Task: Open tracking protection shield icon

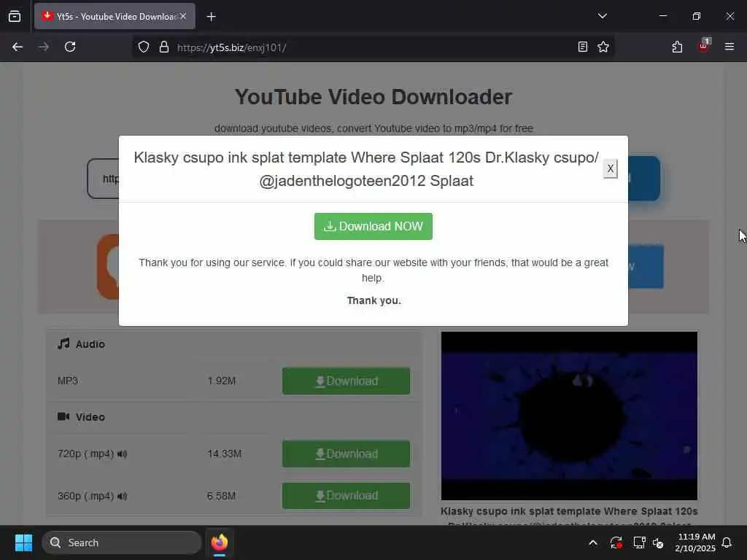Action: [x=144, y=47]
